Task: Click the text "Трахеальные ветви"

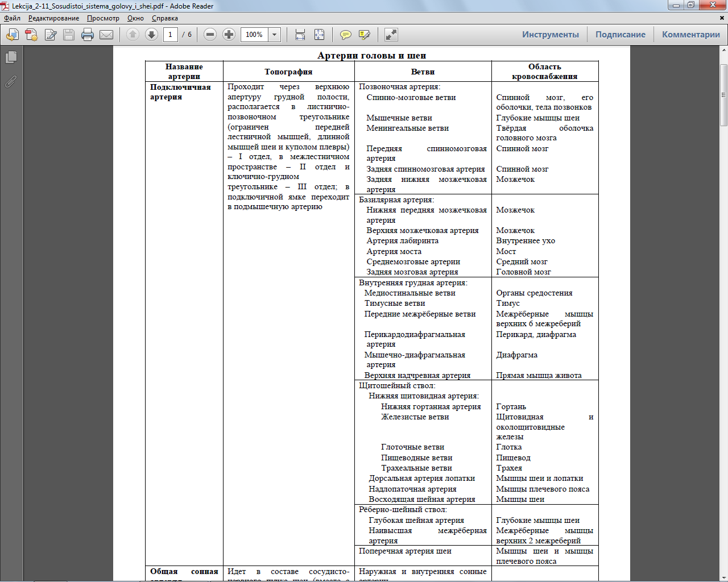Action: pyautogui.click(x=417, y=468)
